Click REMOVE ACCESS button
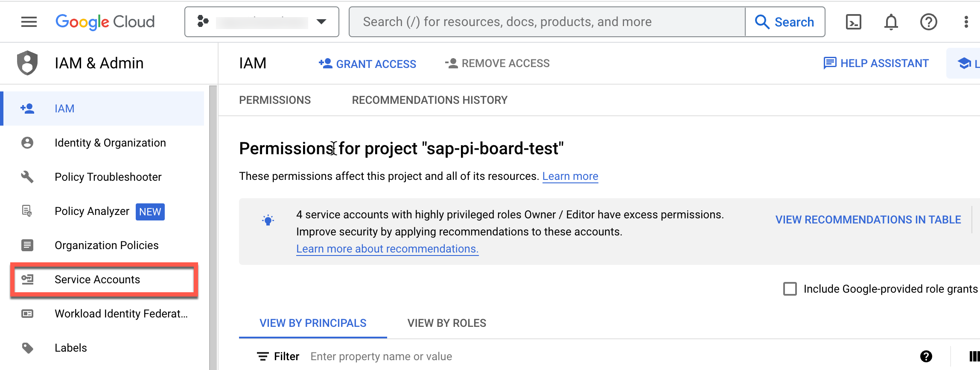This screenshot has width=980, height=370. coord(497,64)
